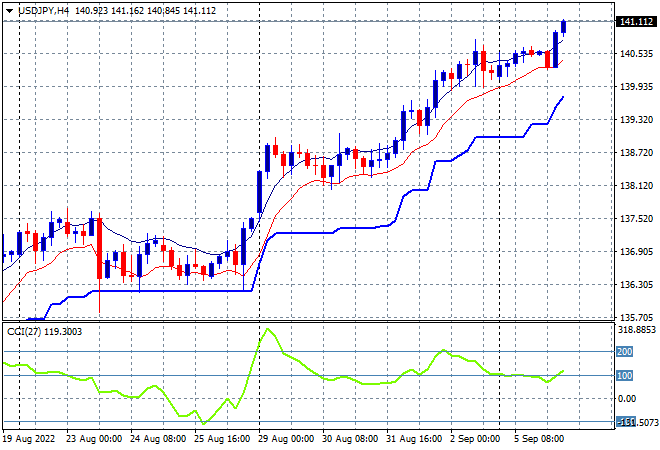
Task: Select the 31 Aug 16:00 time marker
Action: tap(414, 439)
